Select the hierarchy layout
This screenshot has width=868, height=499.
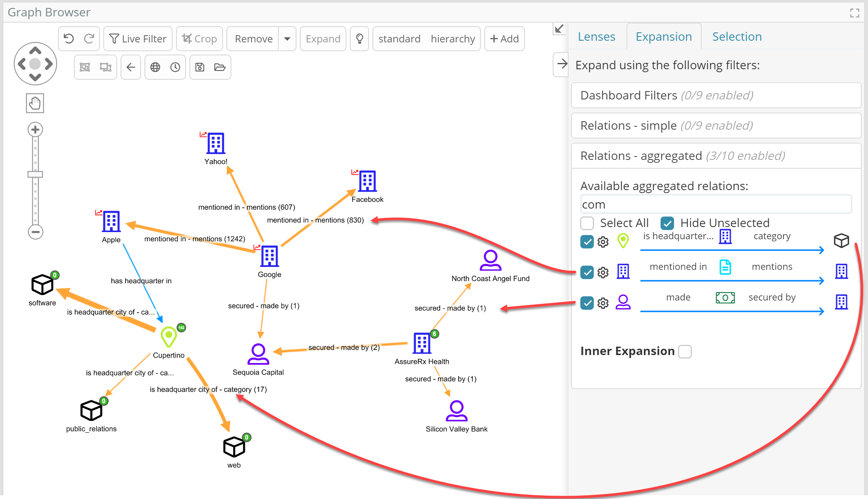point(453,39)
